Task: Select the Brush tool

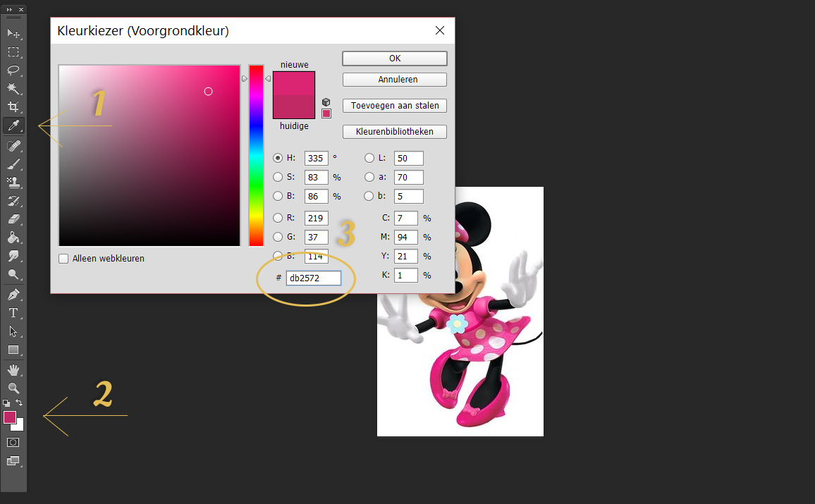Action: (13, 164)
